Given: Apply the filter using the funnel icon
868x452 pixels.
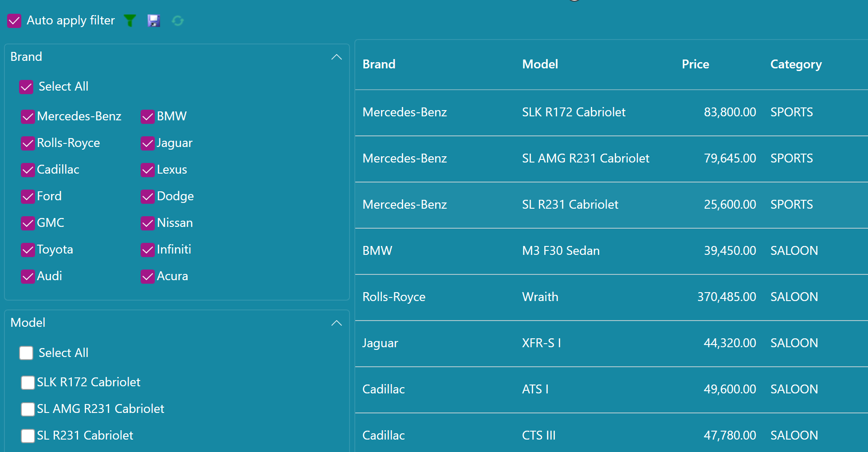Looking at the screenshot, I should point(130,20).
